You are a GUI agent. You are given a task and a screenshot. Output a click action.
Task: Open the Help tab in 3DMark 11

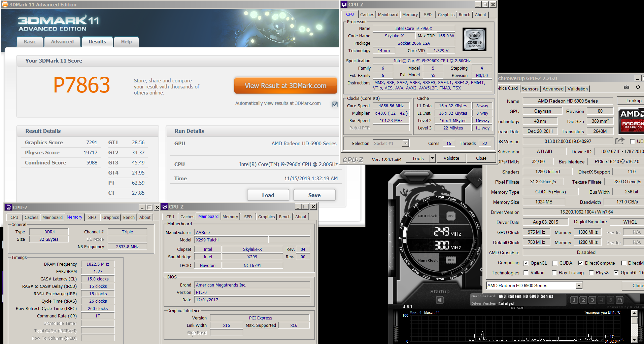click(x=126, y=42)
